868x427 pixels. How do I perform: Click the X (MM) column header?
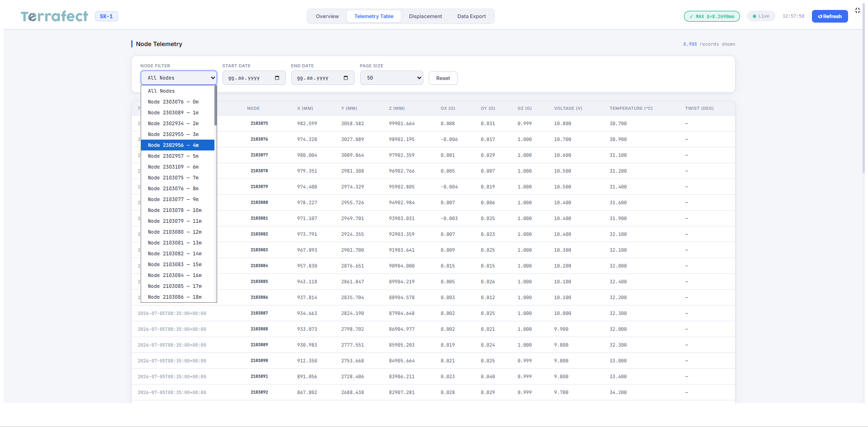pos(305,108)
